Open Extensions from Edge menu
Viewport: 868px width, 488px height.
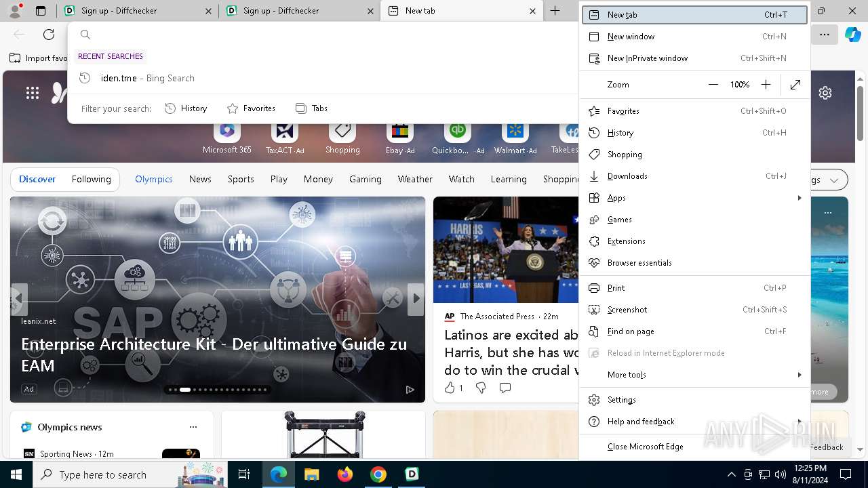click(694, 241)
